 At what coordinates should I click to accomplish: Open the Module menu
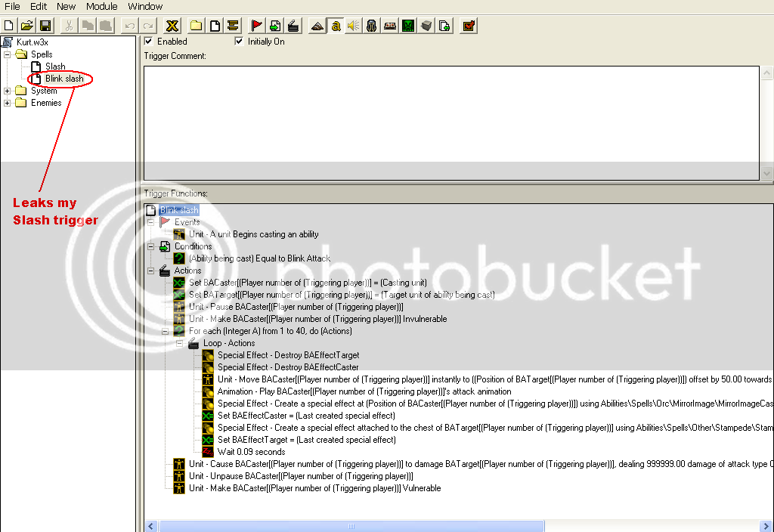point(102,6)
